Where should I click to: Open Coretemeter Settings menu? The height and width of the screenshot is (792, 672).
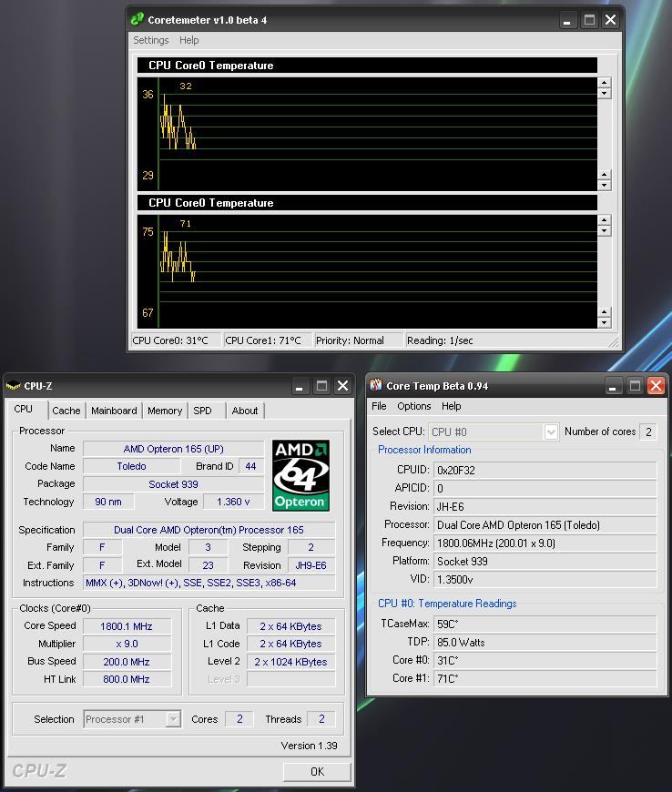[x=150, y=40]
